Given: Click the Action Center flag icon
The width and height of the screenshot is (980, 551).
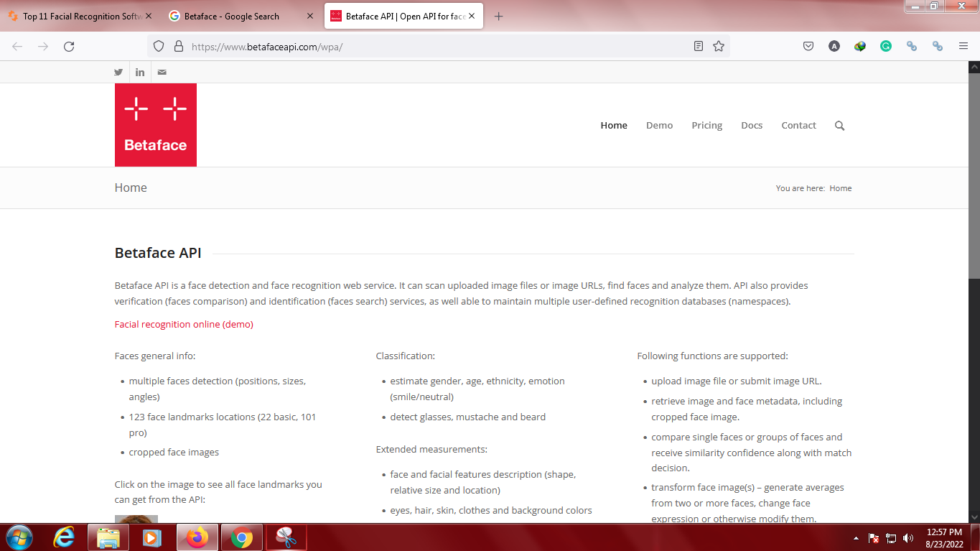Looking at the screenshot, I should pos(874,538).
